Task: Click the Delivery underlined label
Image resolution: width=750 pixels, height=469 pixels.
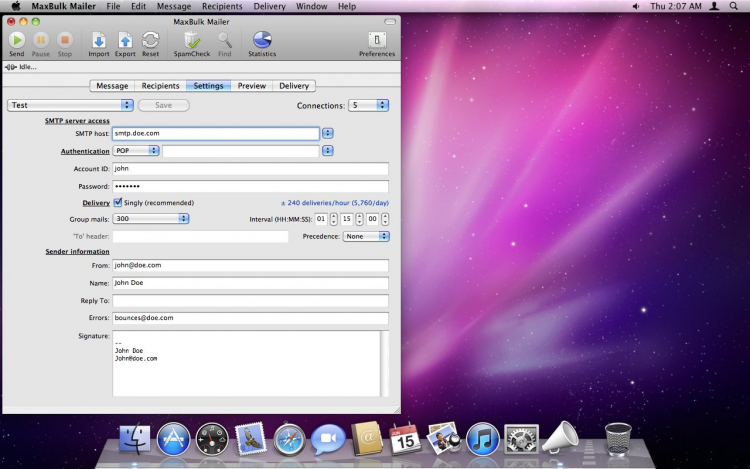Action: (96, 203)
